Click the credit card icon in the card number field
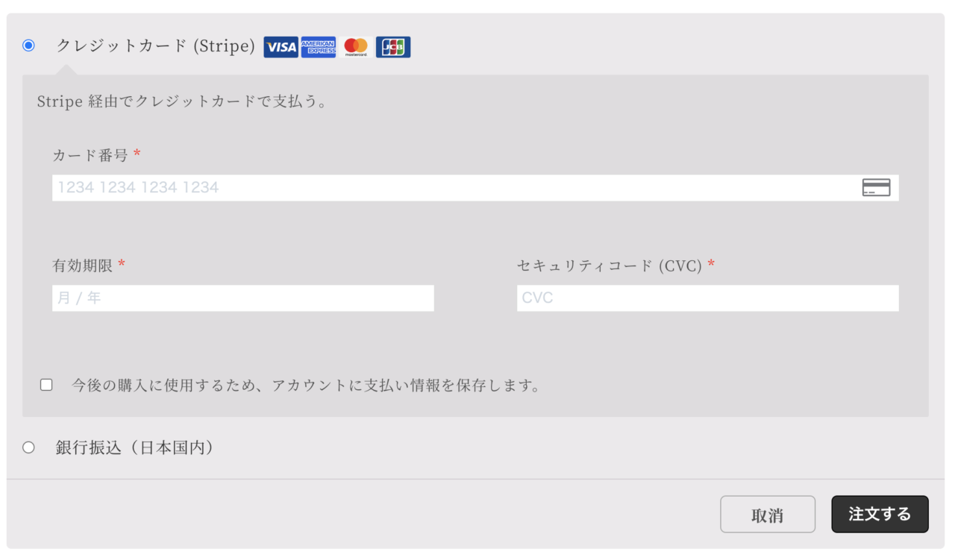The height and width of the screenshot is (560, 955). pyautogui.click(x=877, y=187)
